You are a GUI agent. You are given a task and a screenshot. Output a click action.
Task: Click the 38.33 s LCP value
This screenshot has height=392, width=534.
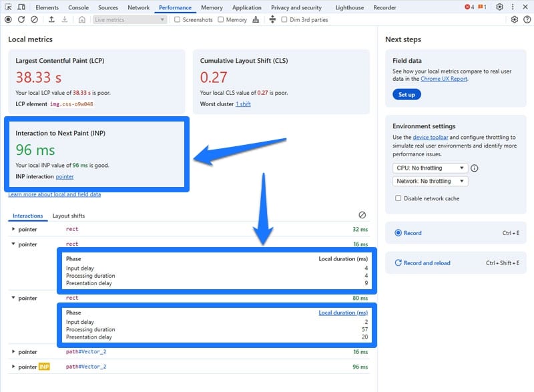(39, 77)
